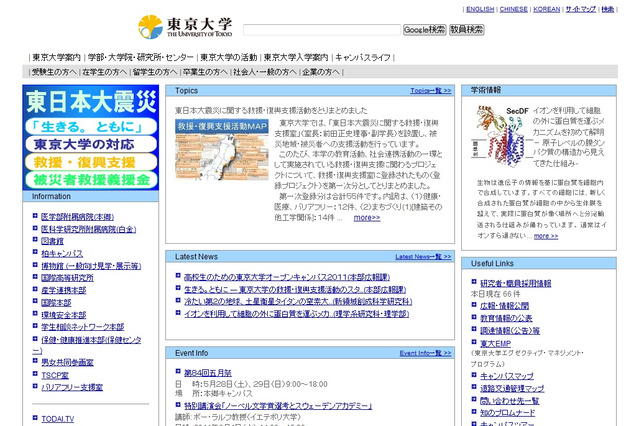Viewport: 640px width, 426px height.
Task: Open the 環境安全本部 link
Action: 64,315
